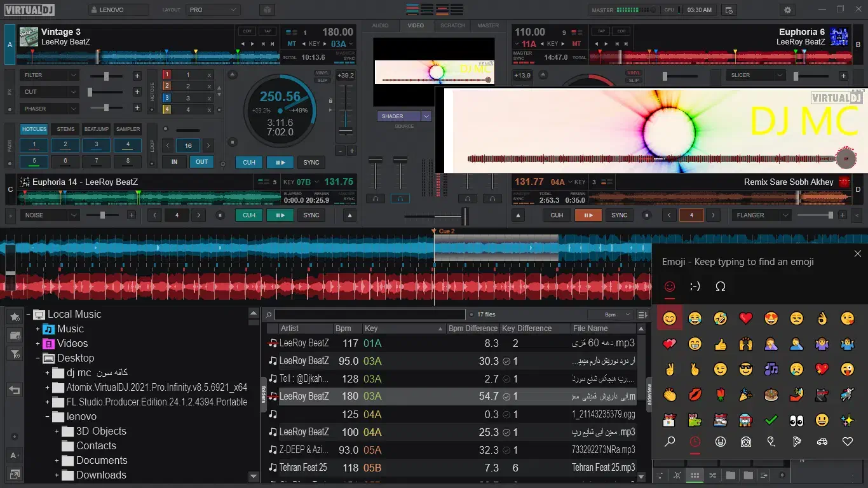Click the file browser search field
Image resolution: width=868 pixels, height=488 pixels.
[370, 315]
